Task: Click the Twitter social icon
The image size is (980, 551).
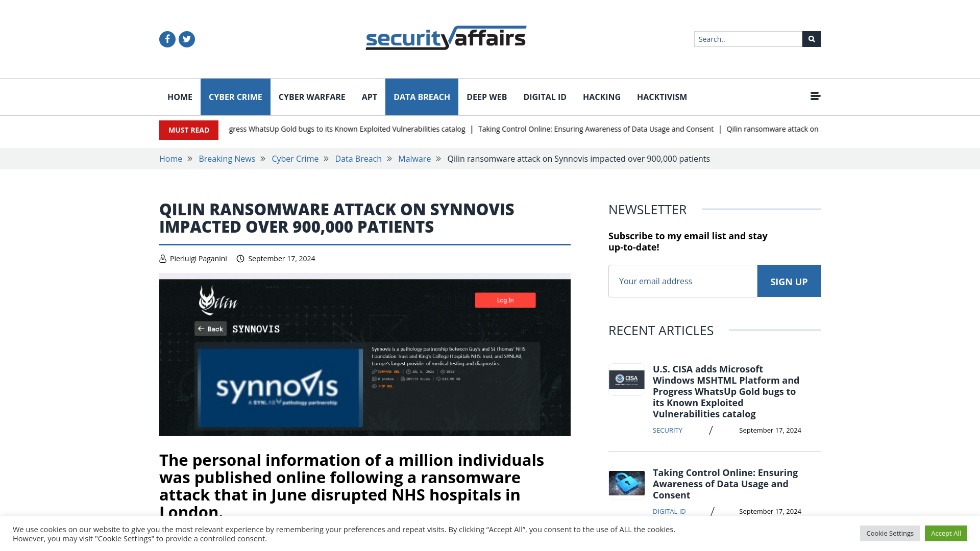Action: [186, 39]
